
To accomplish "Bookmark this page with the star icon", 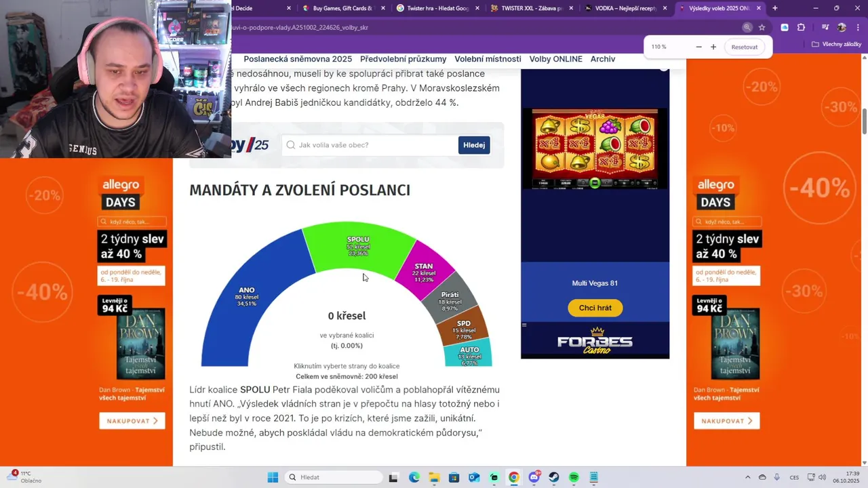I will (x=762, y=28).
